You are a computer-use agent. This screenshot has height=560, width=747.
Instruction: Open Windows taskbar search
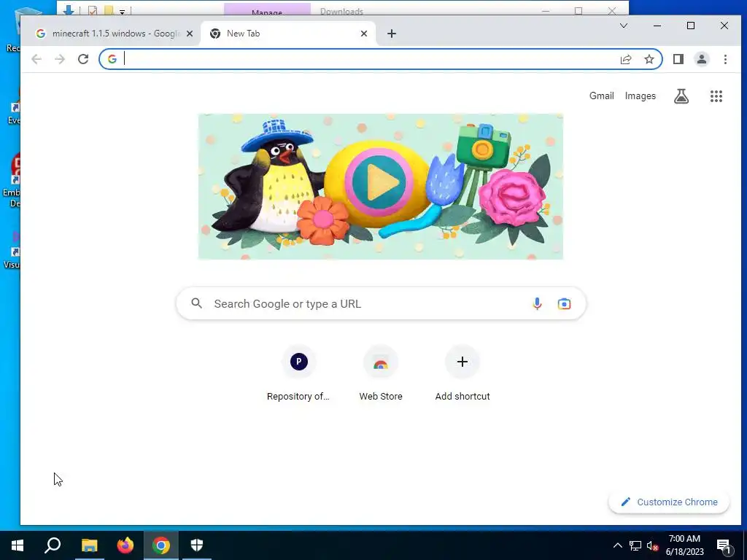tap(53, 545)
